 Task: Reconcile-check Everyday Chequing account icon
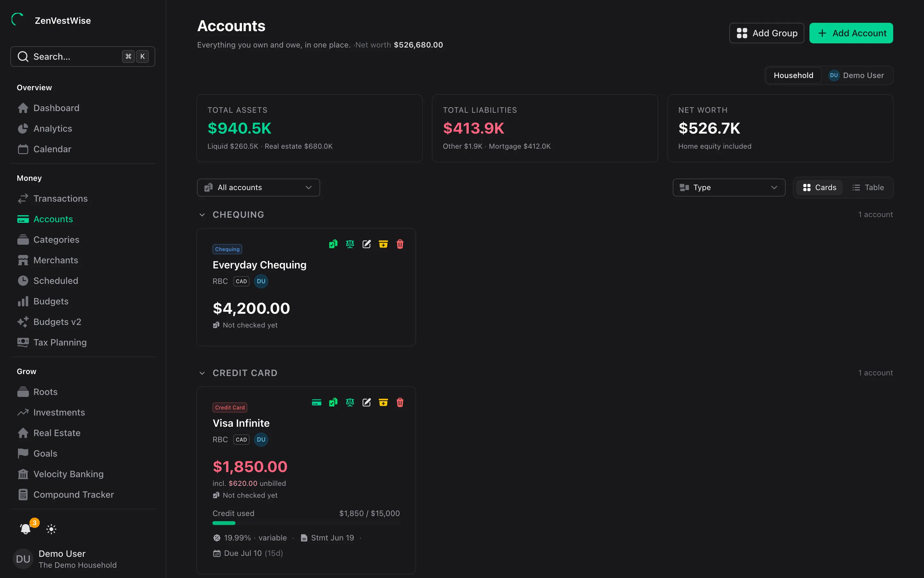333,244
